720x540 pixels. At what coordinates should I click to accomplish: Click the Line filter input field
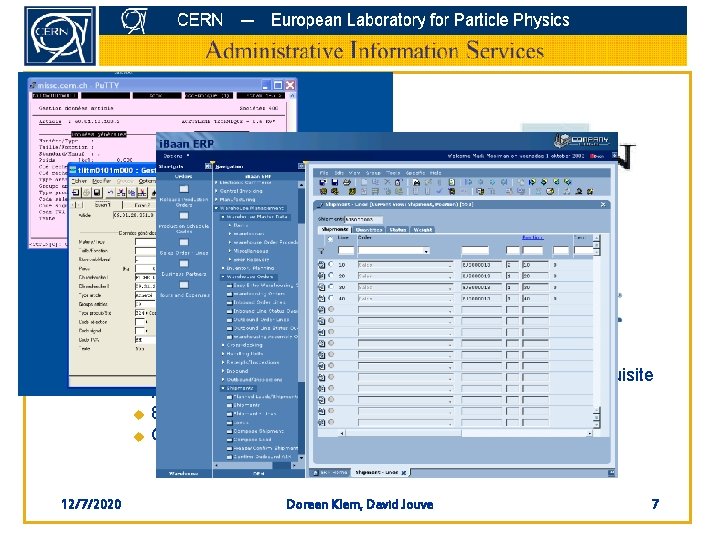346,251
